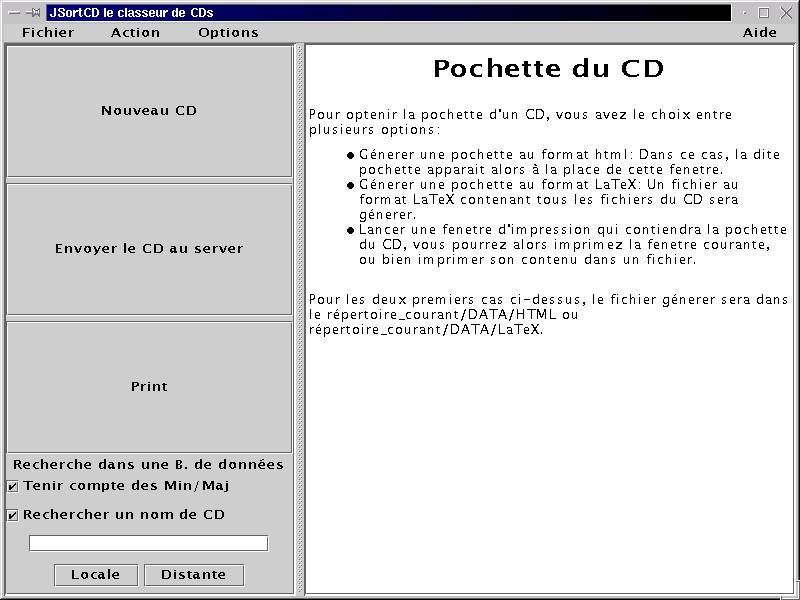Close the JSortCD window
800x600 pixels.
(785, 13)
